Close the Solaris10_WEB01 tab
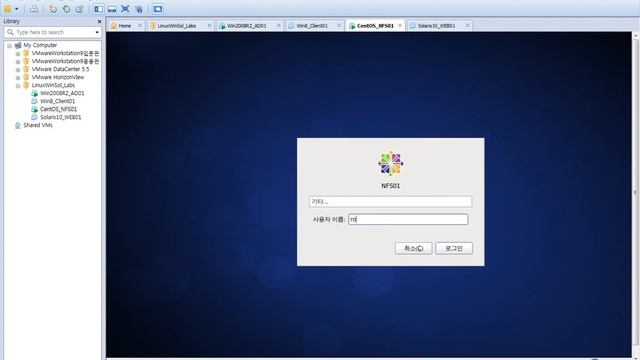 468,26
